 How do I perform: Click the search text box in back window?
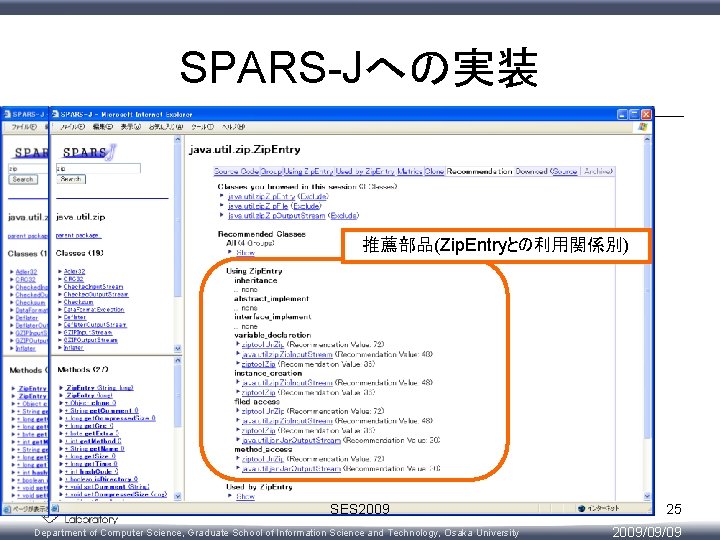[x=28, y=169]
